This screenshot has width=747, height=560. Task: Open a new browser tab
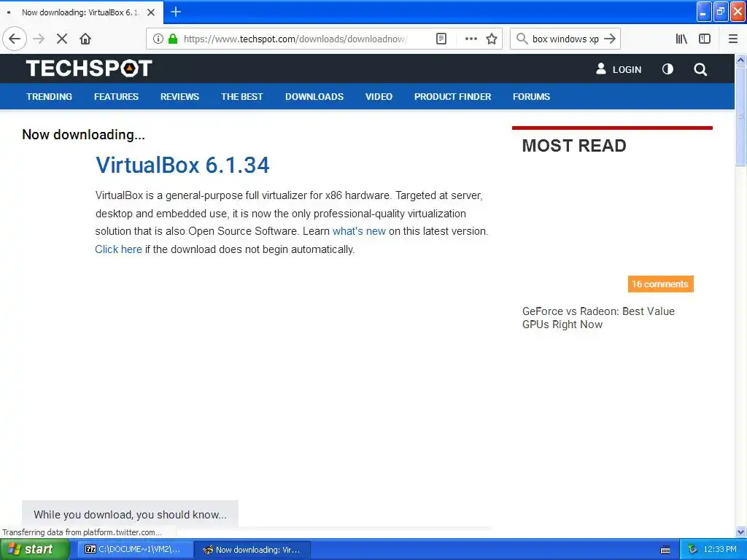[175, 12]
